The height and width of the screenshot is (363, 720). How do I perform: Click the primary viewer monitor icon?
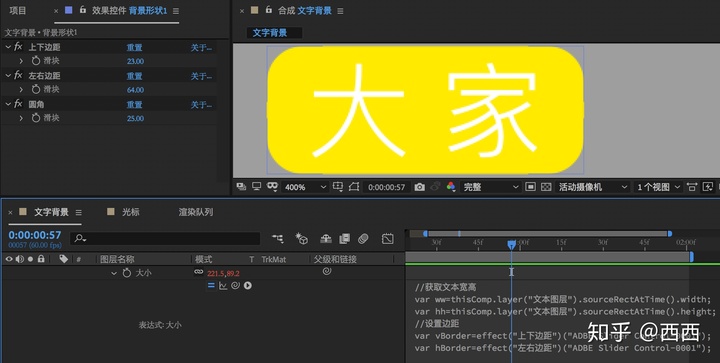click(x=257, y=186)
